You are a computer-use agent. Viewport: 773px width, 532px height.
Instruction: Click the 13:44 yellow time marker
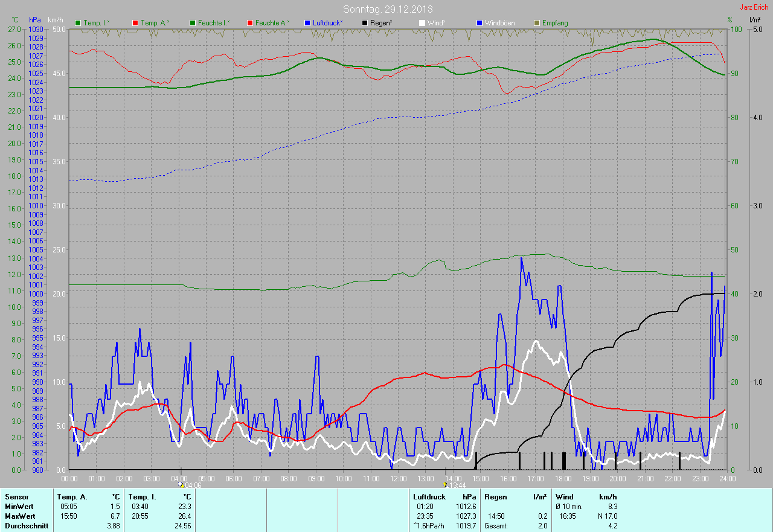click(x=445, y=484)
